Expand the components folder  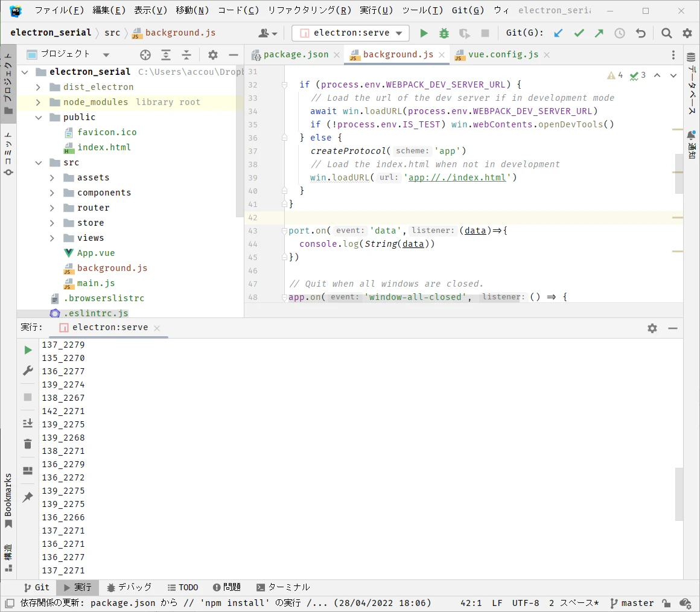[52, 193]
